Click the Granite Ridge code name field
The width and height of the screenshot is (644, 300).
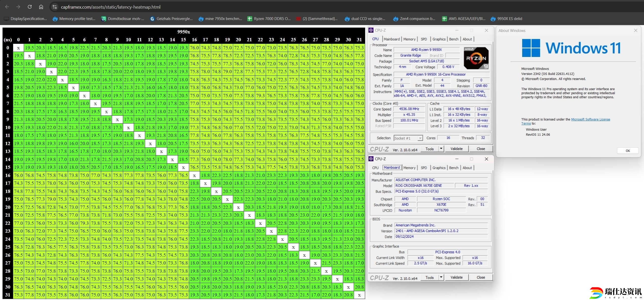410,55
